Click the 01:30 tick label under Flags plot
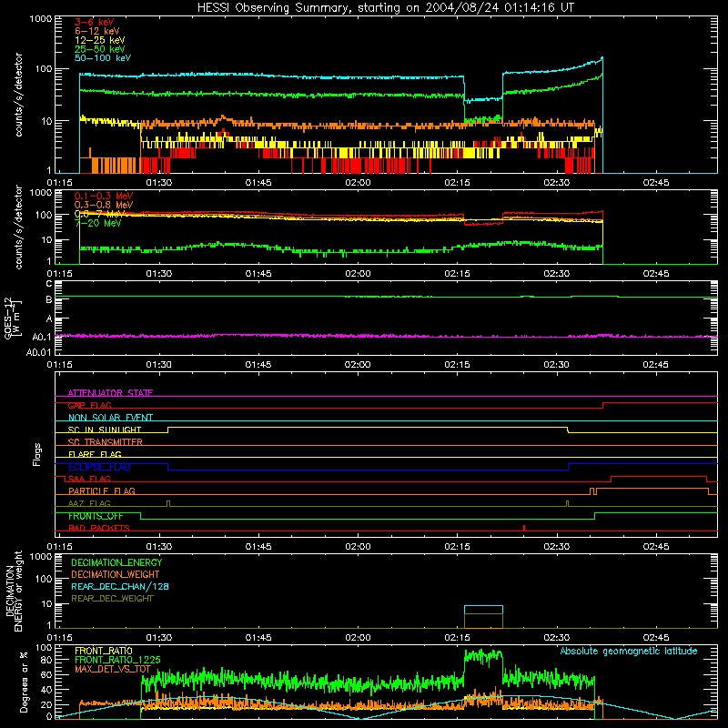Screen dimensions: 728x728 click(x=158, y=547)
